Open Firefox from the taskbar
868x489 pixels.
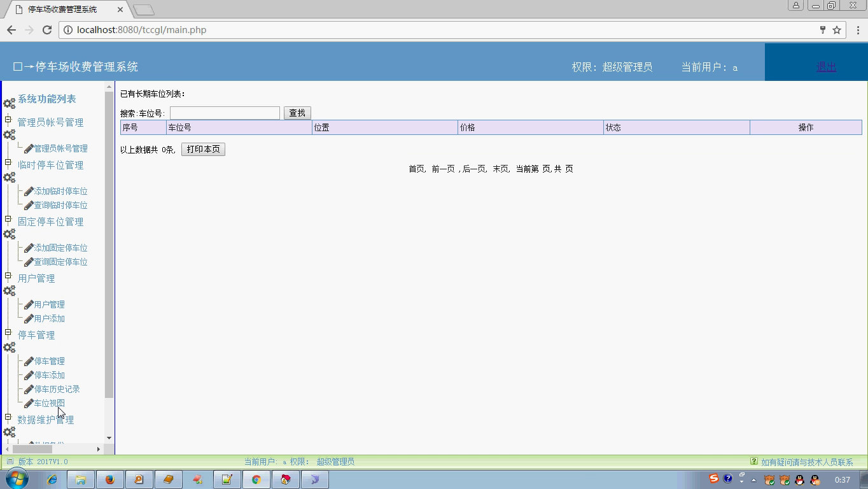tap(109, 479)
